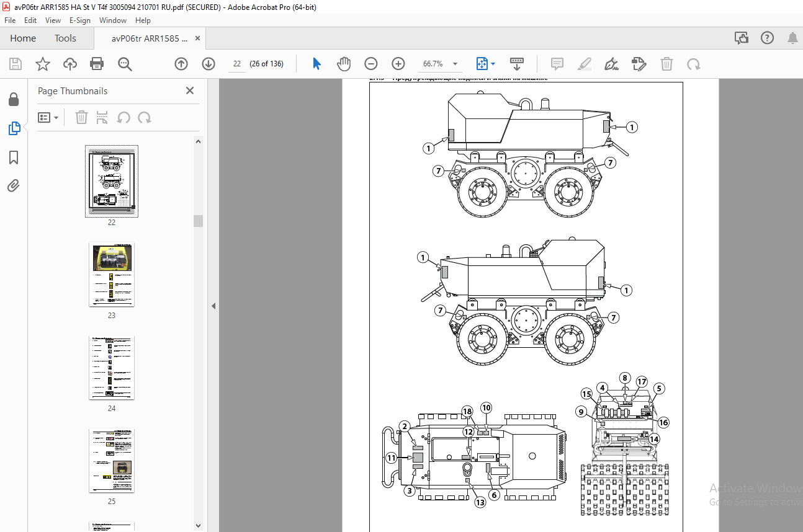Screen dimensions: 803x532
Task: Select page 25 thumbnail
Action: point(112,461)
